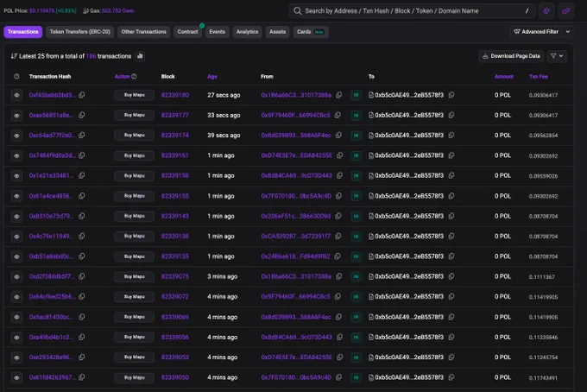The image size is (587, 392).
Task: Preview transaction 0xb51a8abd0c with eye icon
Action: [16, 256]
